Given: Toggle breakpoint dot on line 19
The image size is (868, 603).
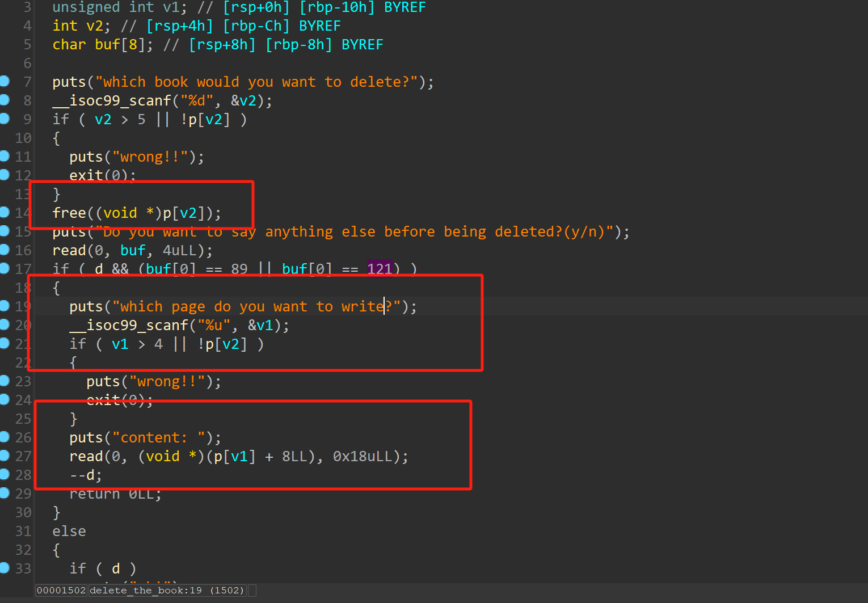Looking at the screenshot, I should click(x=5, y=306).
